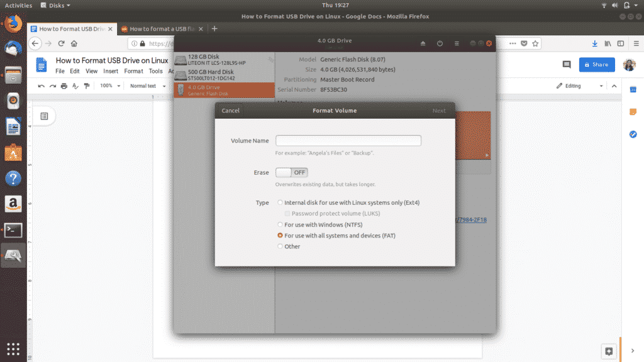Click the Share button in Docs
This screenshot has width=644, height=362.
click(x=597, y=65)
